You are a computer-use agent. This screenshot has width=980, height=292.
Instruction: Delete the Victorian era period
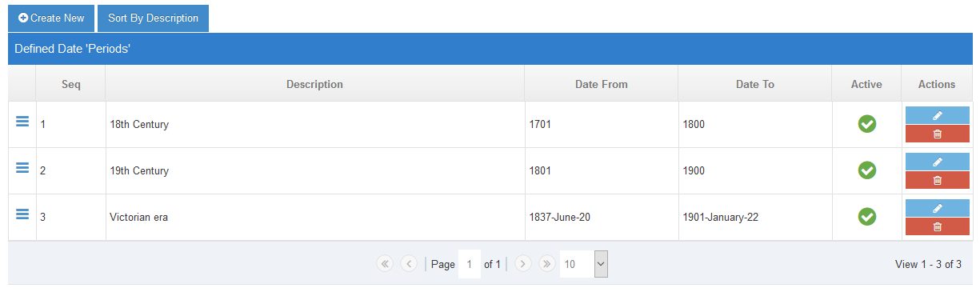pyautogui.click(x=937, y=226)
